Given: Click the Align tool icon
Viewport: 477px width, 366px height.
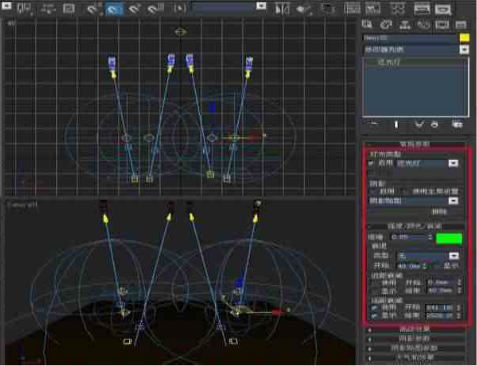Looking at the screenshot, I should coord(304,8).
